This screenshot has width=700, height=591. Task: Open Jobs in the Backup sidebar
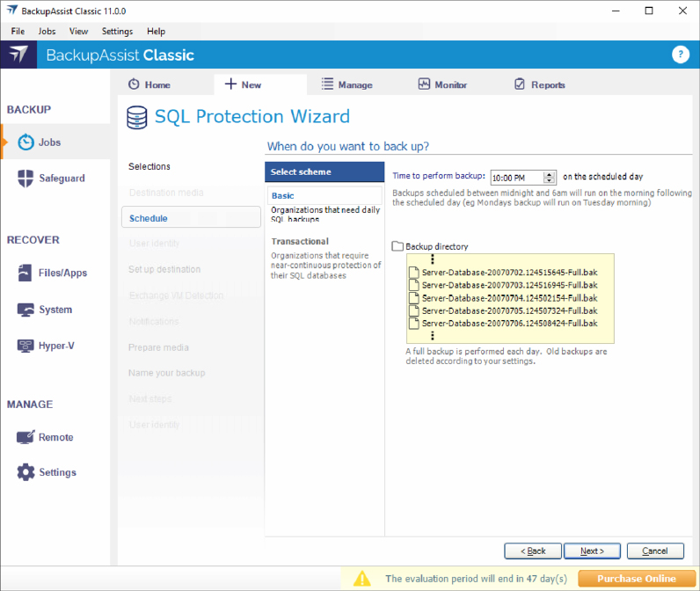[x=49, y=142]
